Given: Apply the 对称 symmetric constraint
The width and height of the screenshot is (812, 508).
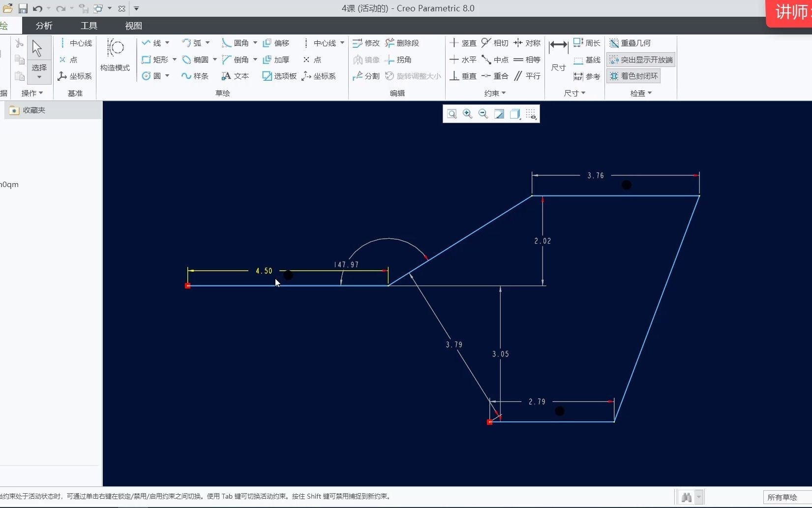Looking at the screenshot, I should pos(527,43).
